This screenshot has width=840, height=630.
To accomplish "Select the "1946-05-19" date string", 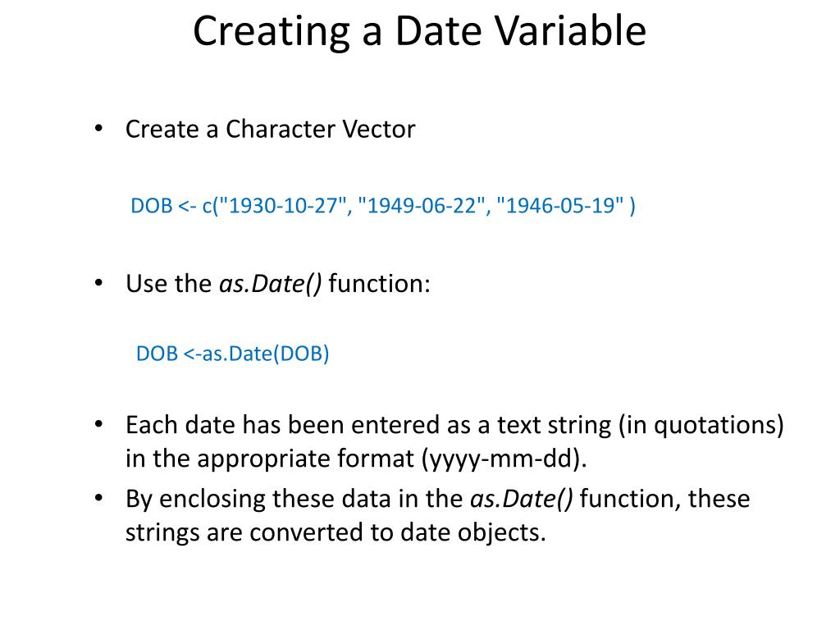I will click(x=559, y=206).
